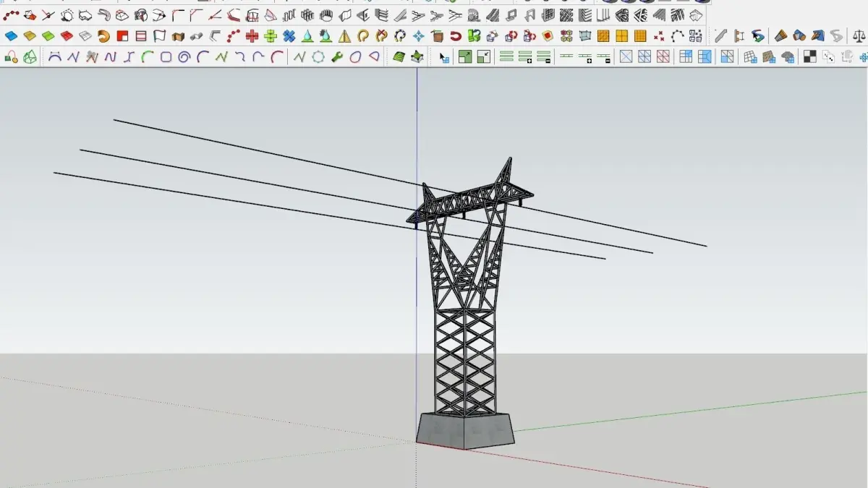This screenshot has height=488, width=868.
Task: Select the green cross plus icon
Action: pos(271,35)
